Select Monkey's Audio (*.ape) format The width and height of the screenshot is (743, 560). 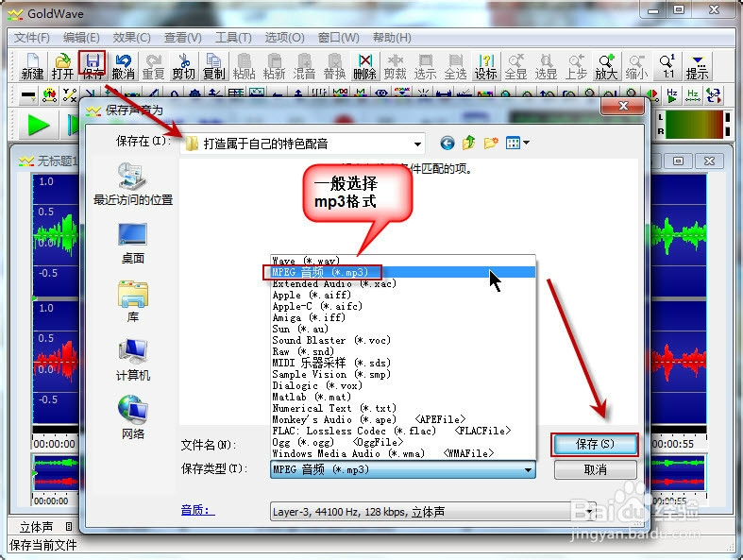pos(403,419)
